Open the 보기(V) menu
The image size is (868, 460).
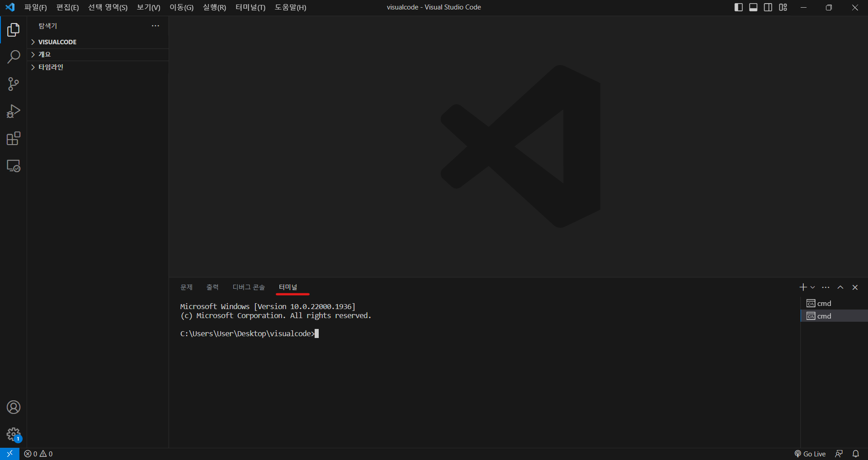coord(148,7)
